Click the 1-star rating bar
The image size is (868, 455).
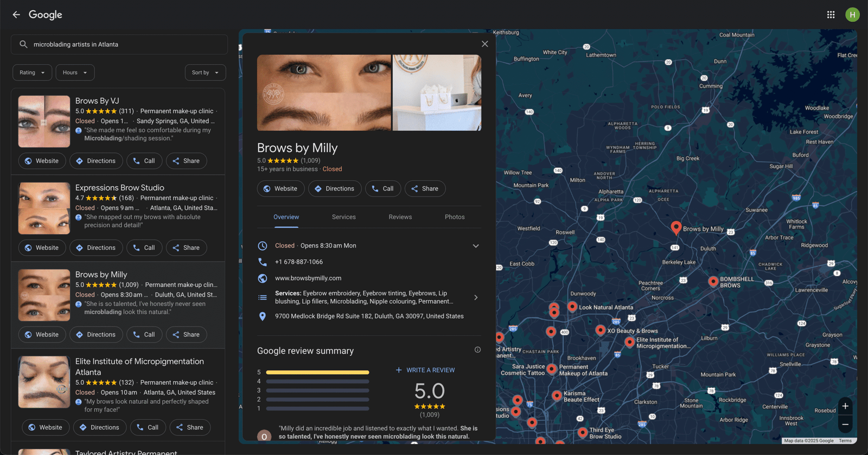pos(317,408)
